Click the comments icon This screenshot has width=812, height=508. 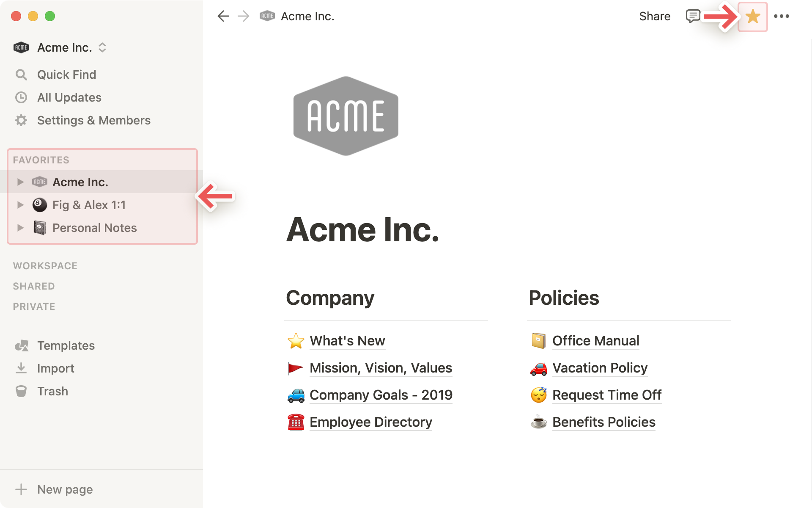click(x=692, y=17)
